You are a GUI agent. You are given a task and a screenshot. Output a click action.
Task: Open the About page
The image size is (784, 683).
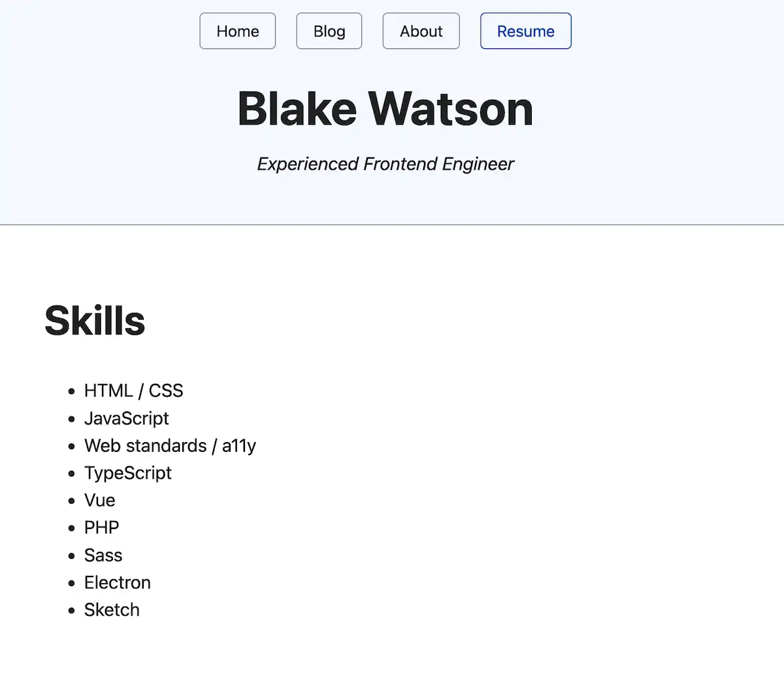(421, 31)
